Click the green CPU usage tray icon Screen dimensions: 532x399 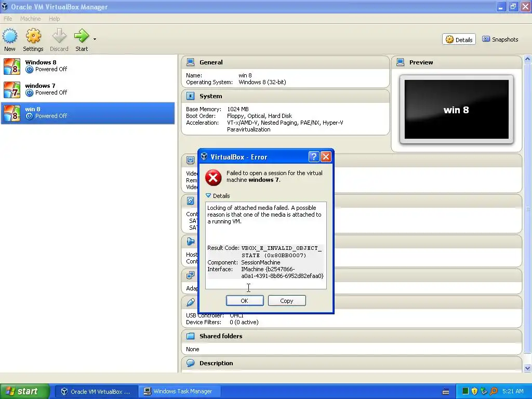click(x=465, y=391)
